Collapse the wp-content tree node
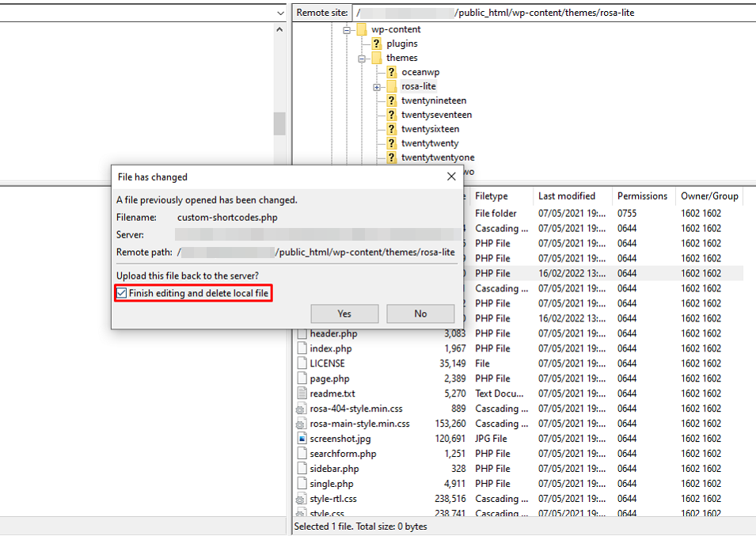The image size is (756, 536). click(x=346, y=29)
